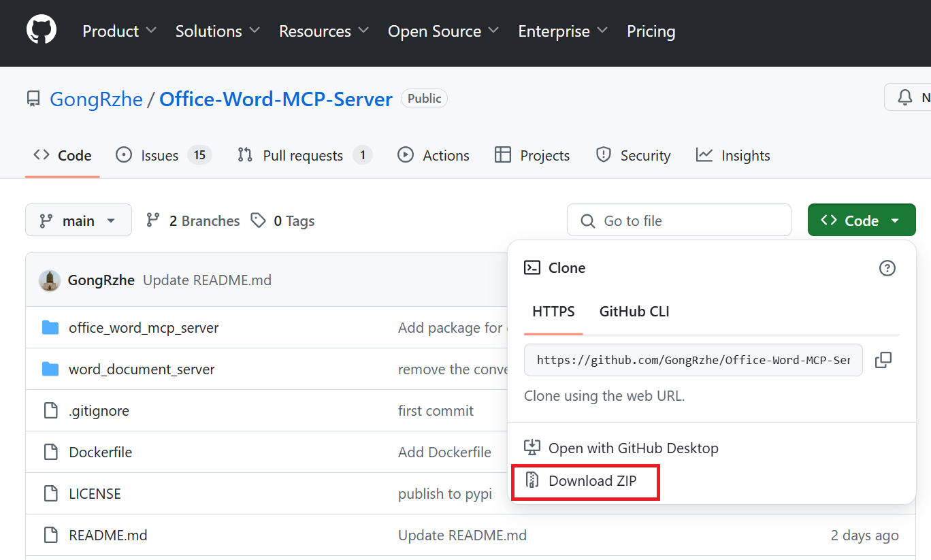
Task: Open the LICENSE file
Action: [x=95, y=494]
